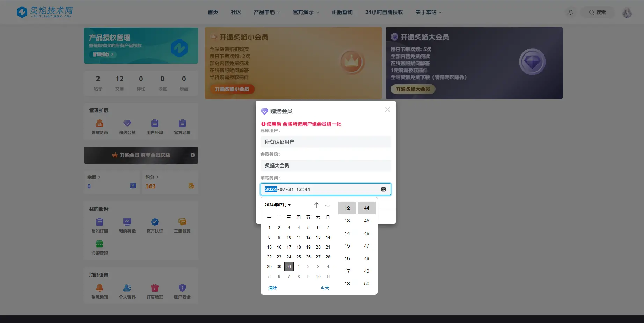The image size is (644, 323).
Task: Click the 发放货币 money bag icon
Action: tap(100, 124)
